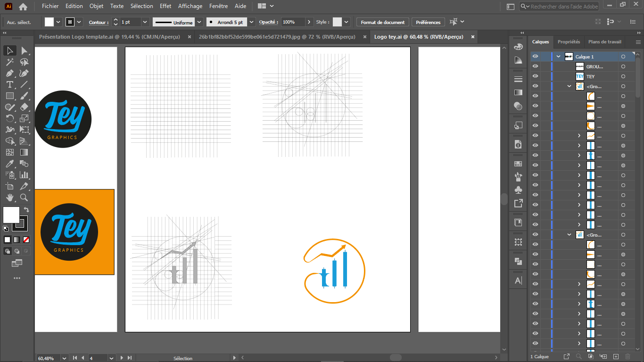
Task: Collapse the Calque 1 layer
Action: click(559, 57)
